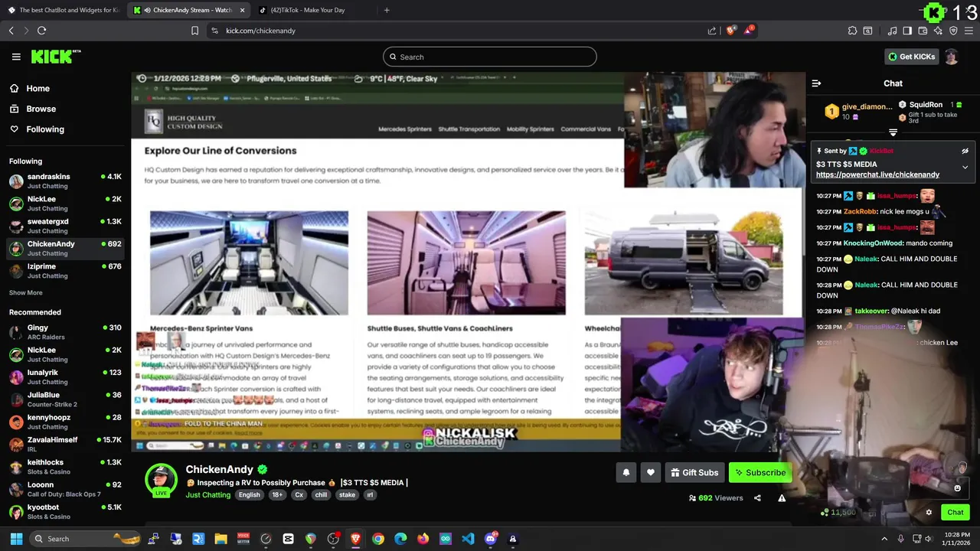
Task: Expand Show more followed channels
Action: click(x=26, y=292)
